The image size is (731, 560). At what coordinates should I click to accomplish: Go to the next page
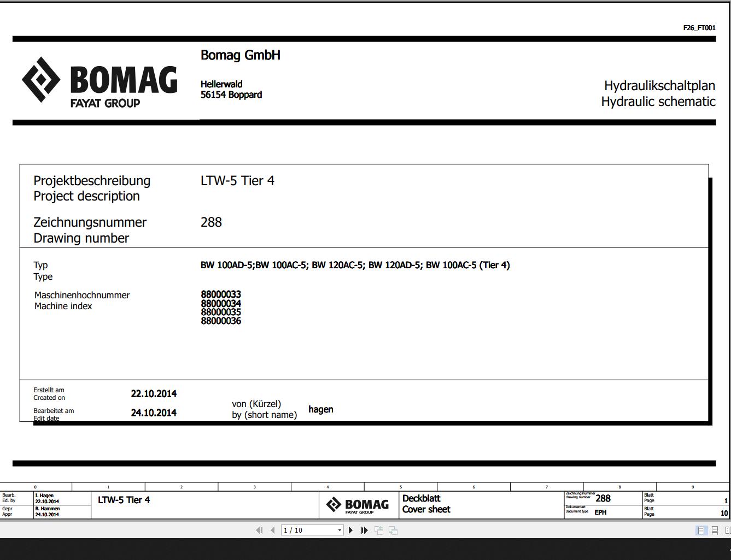(x=351, y=530)
